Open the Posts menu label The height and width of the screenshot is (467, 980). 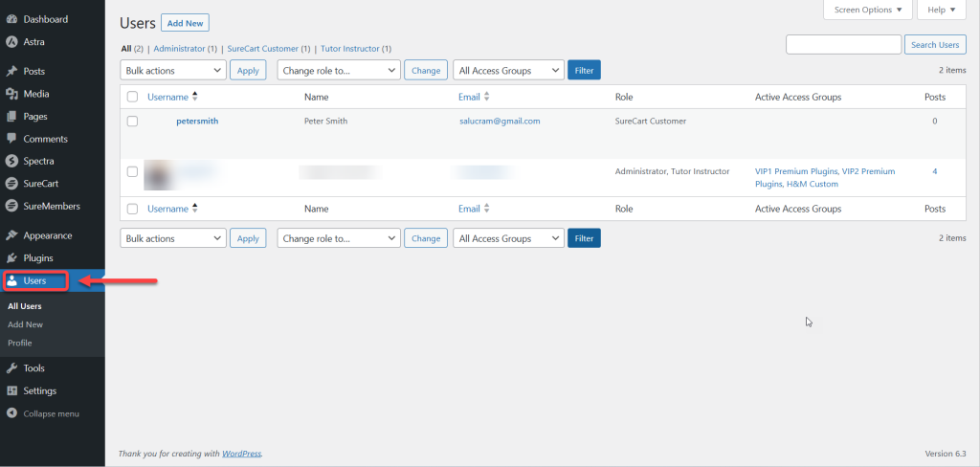[x=34, y=71]
